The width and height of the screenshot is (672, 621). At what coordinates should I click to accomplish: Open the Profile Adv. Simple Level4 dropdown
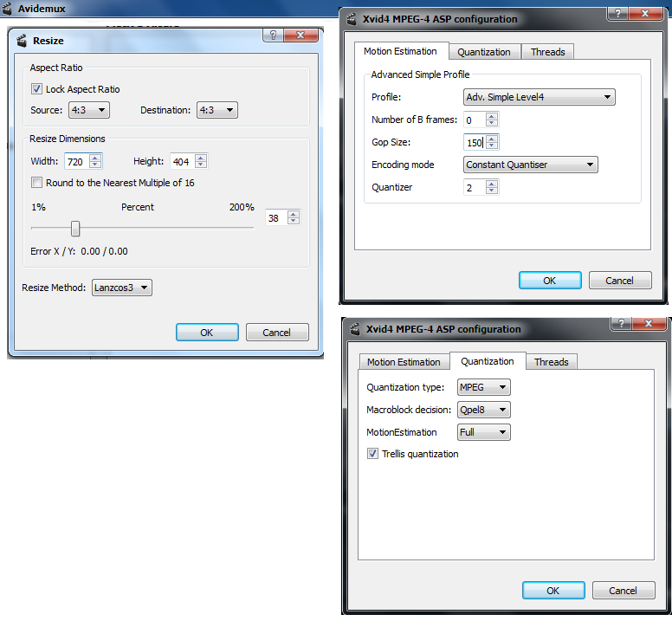tap(540, 97)
